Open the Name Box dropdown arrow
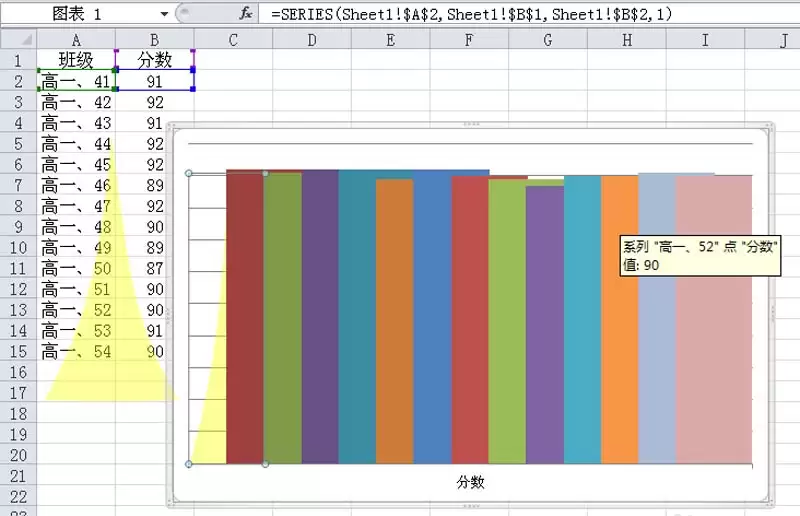This screenshot has height=516, width=800. tap(164, 13)
